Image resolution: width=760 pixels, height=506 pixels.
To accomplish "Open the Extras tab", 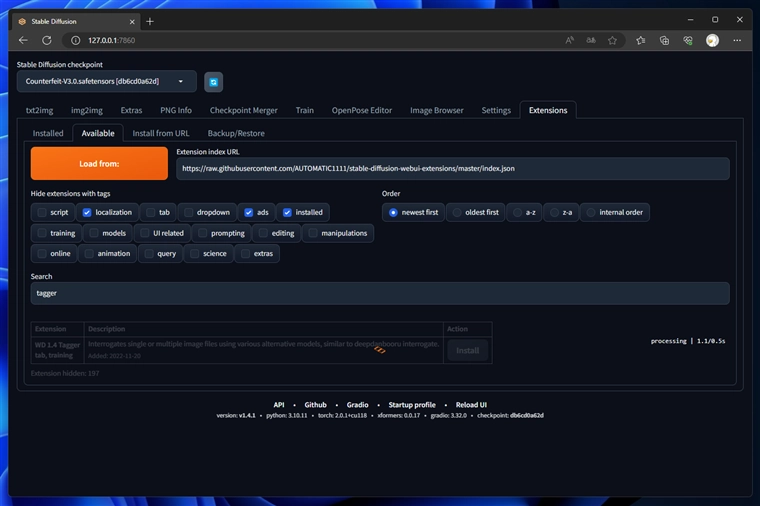I will click(131, 110).
